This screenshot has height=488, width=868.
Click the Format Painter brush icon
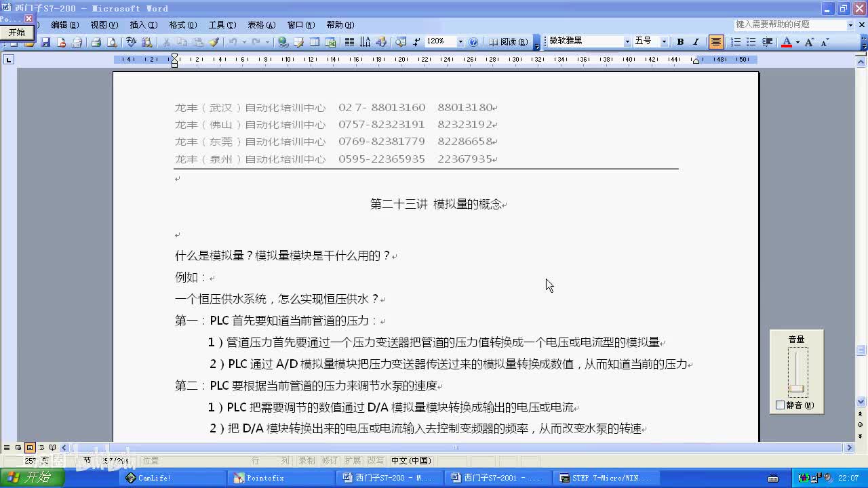coord(214,42)
